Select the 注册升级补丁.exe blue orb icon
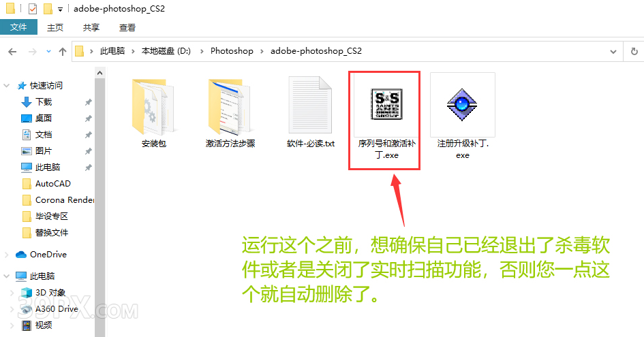644x337 pixels. (462, 105)
